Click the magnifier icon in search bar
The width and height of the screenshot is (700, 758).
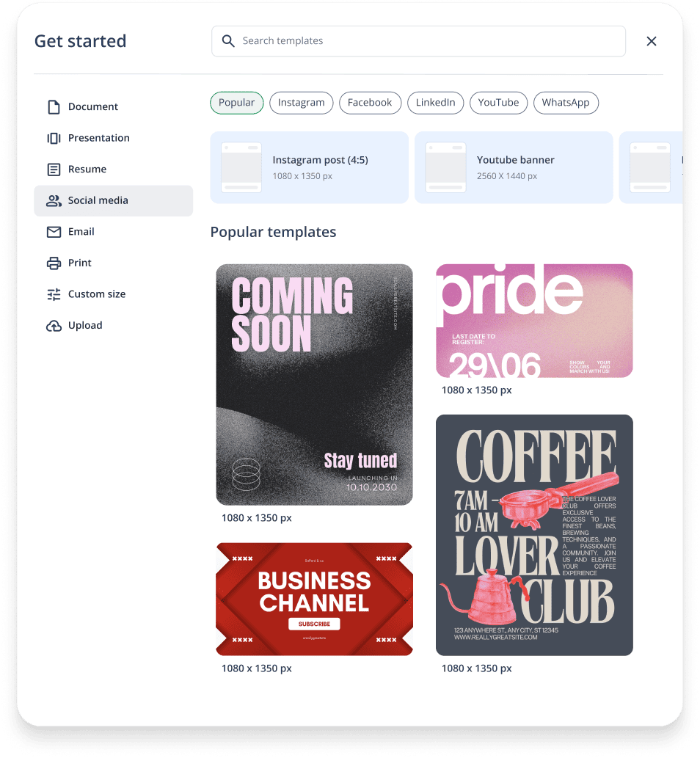228,41
